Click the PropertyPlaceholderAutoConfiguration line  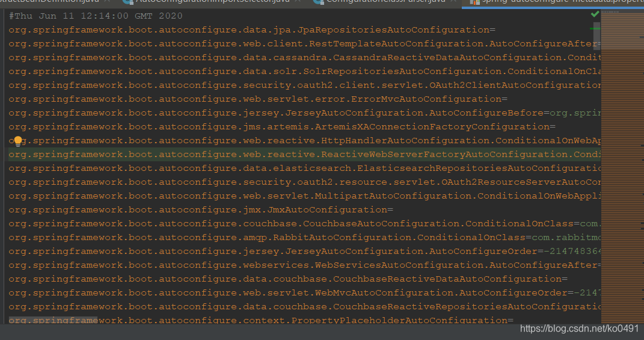tap(261, 320)
